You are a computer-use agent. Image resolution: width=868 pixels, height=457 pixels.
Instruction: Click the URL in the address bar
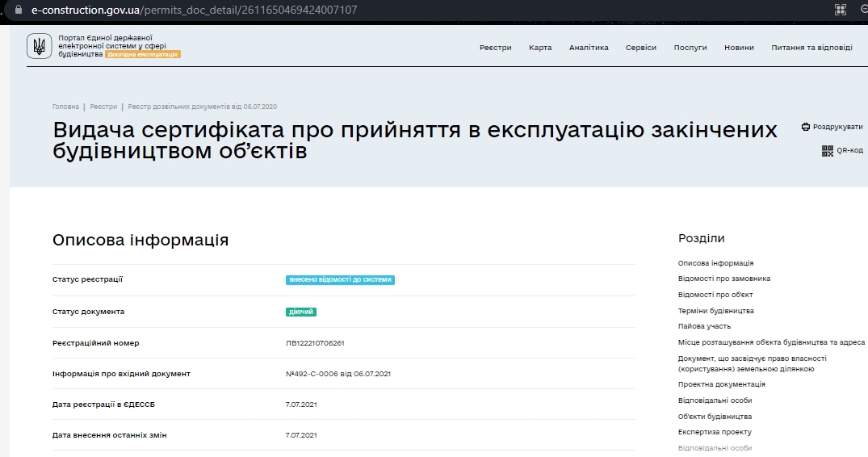[194, 10]
